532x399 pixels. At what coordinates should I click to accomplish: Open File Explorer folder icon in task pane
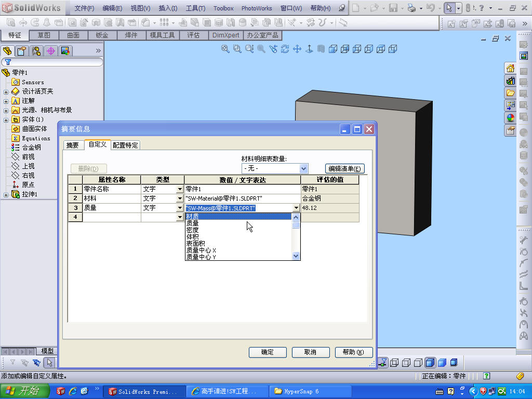click(510, 93)
